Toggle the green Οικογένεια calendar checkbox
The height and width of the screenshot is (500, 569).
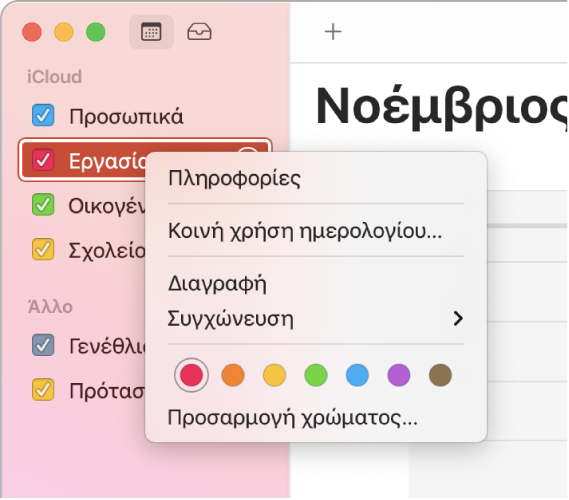point(43,205)
